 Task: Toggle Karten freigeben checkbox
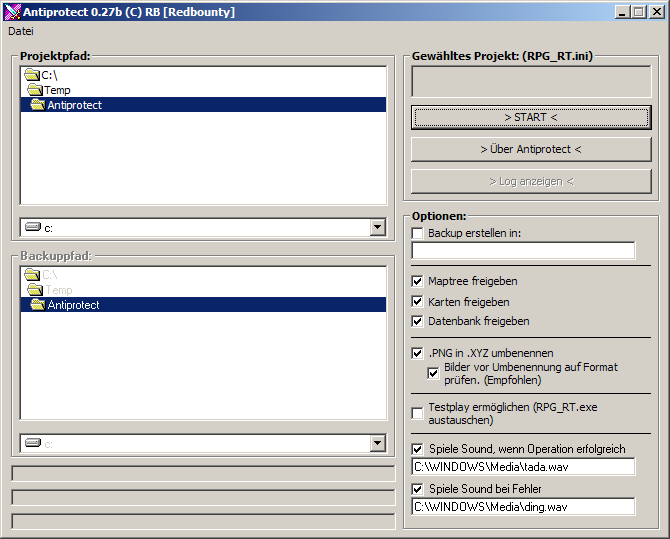[x=418, y=301]
